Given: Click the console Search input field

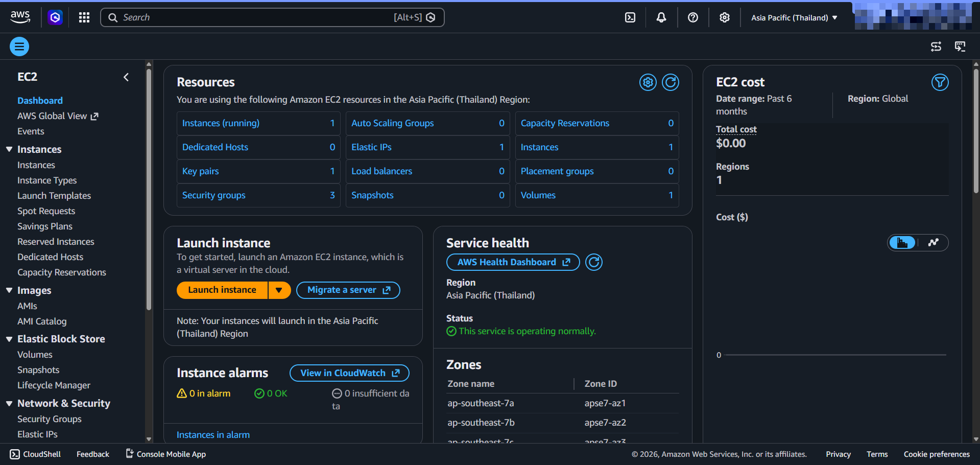Looking at the screenshot, I should click(272, 17).
